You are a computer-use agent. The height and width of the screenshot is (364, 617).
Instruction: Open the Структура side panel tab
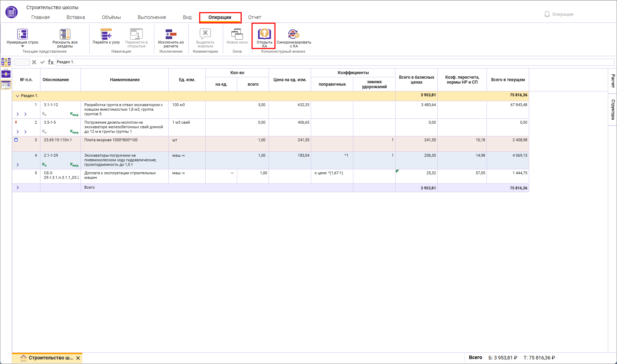point(613,109)
